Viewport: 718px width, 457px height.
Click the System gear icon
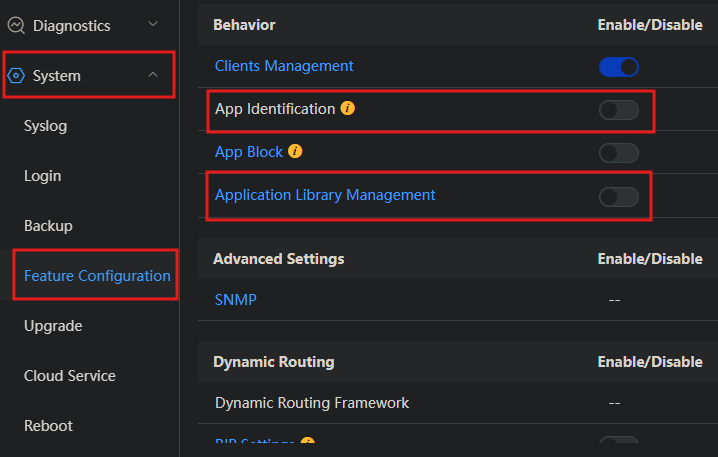point(16,75)
